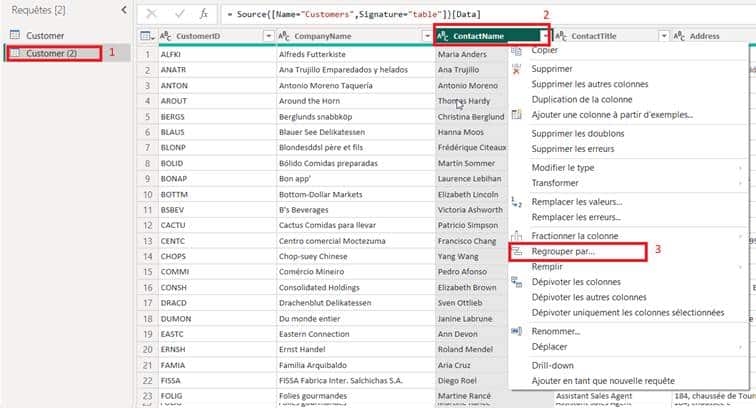The width and height of the screenshot is (756, 408).
Task: Select the Customer query in the list
Action: tap(45, 36)
